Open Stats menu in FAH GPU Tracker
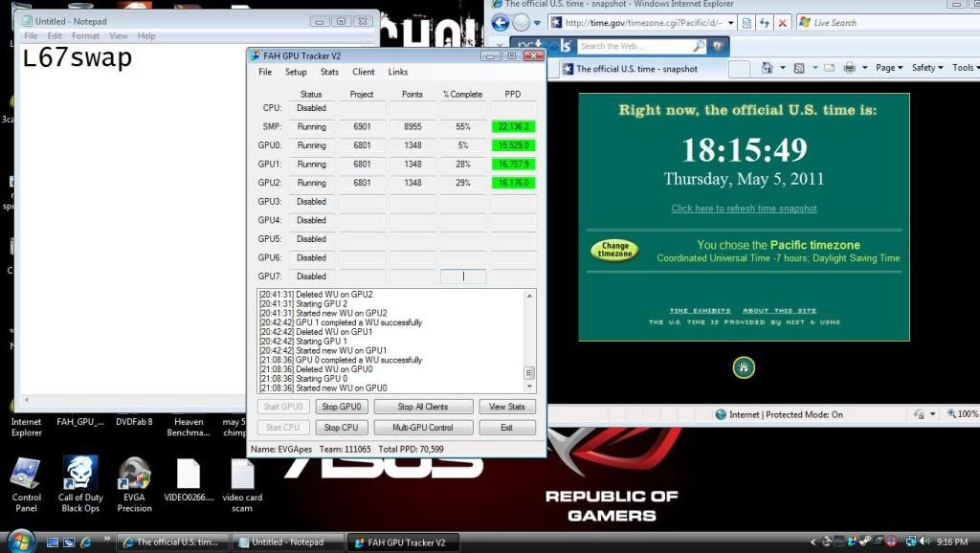This screenshot has height=553, width=980. coord(329,72)
